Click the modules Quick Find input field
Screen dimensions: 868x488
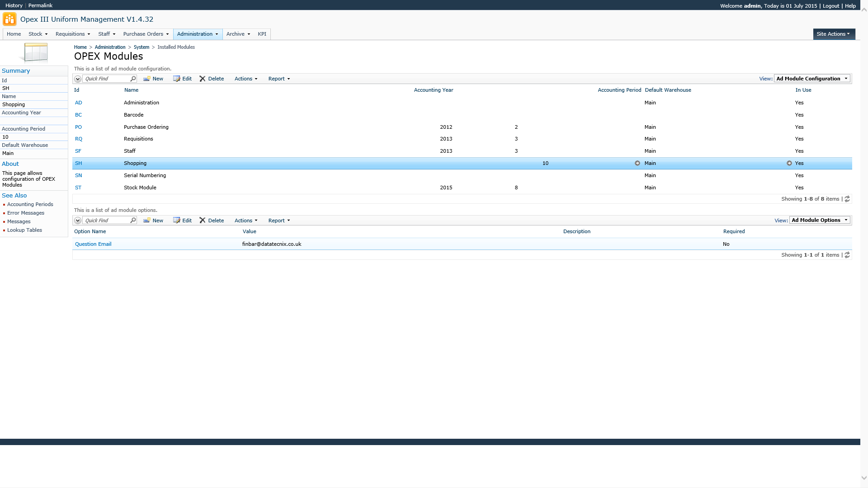pyautogui.click(x=106, y=79)
